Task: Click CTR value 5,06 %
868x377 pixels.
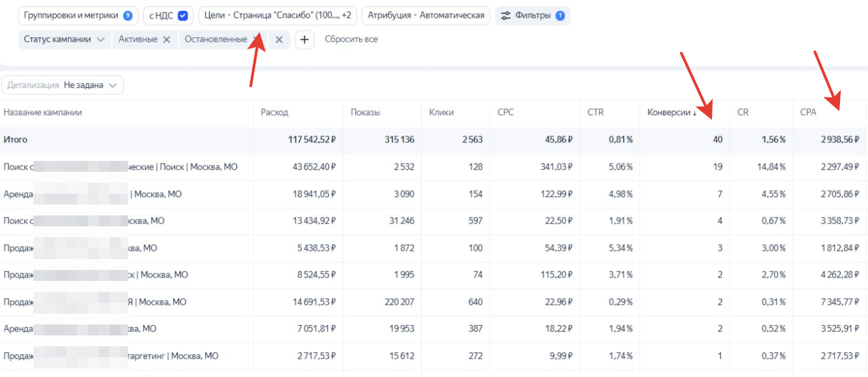Action: [621, 167]
